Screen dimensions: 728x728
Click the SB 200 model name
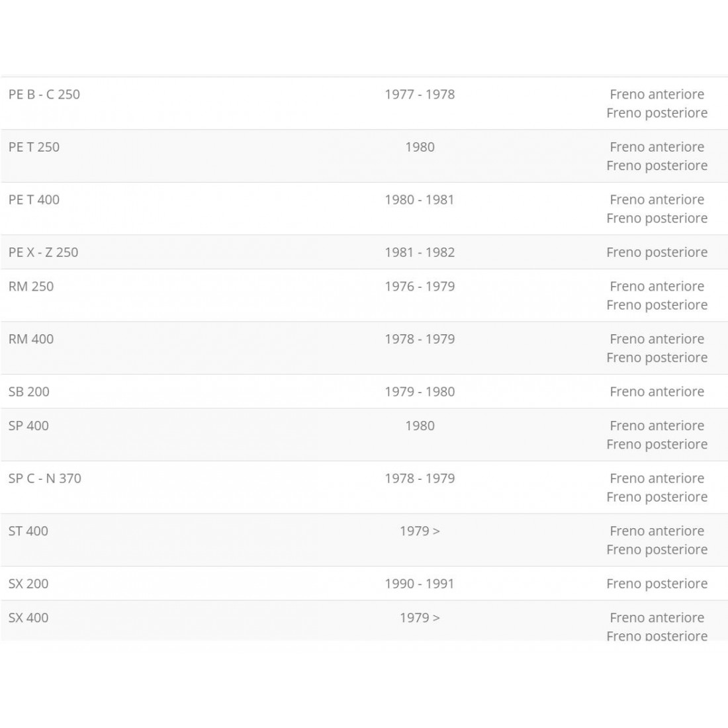click(x=29, y=392)
